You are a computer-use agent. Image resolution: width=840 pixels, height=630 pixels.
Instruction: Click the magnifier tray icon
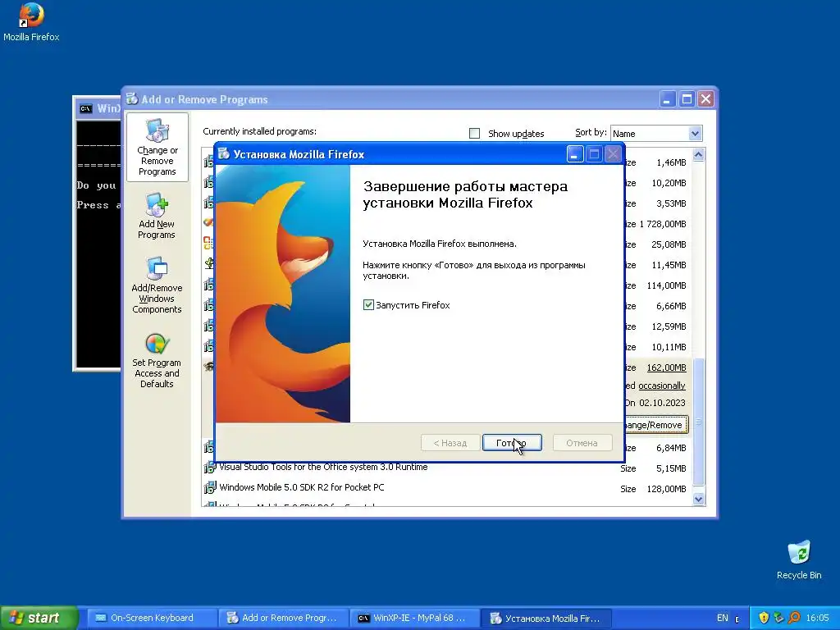[794, 618]
